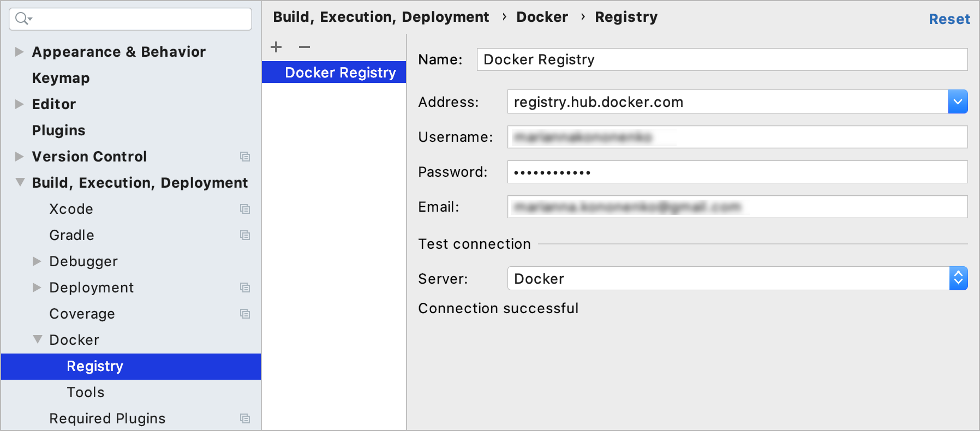Collapse the Docker node arrow
This screenshot has width=980, height=431.
[x=37, y=339]
